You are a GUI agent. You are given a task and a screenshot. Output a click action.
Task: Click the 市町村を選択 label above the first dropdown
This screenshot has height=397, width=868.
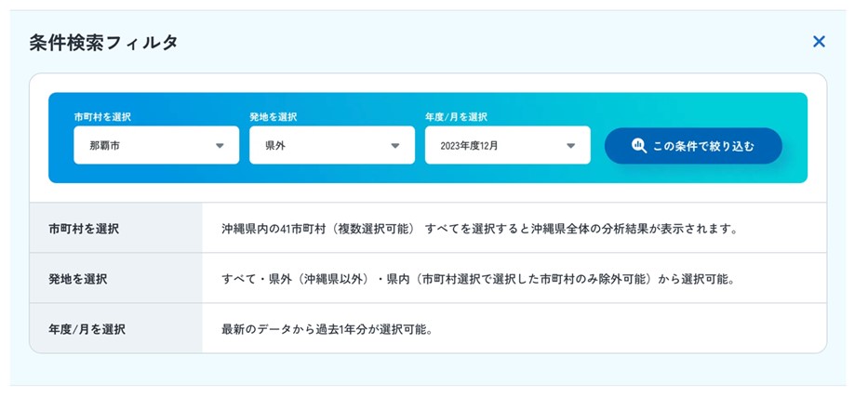tap(102, 117)
